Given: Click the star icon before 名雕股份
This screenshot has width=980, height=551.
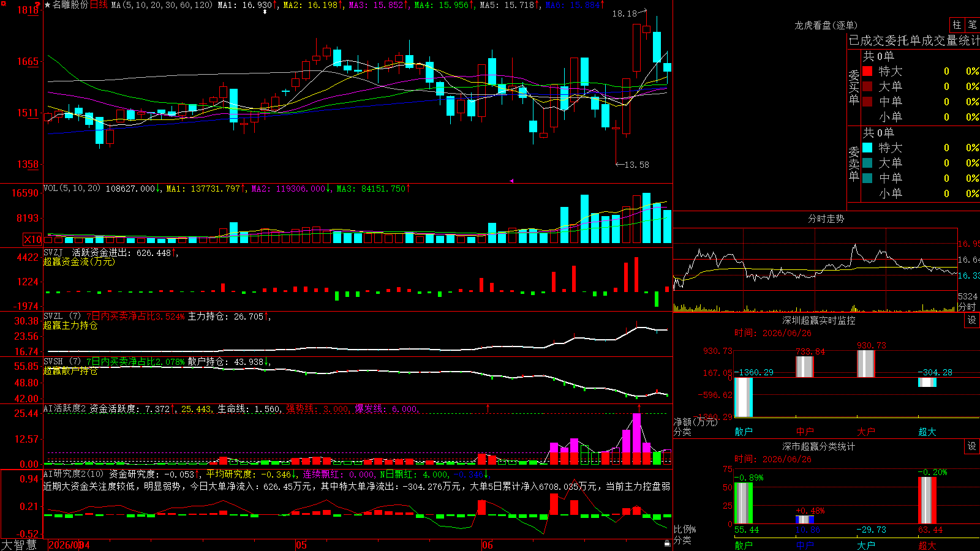Looking at the screenshot, I should point(48,5).
